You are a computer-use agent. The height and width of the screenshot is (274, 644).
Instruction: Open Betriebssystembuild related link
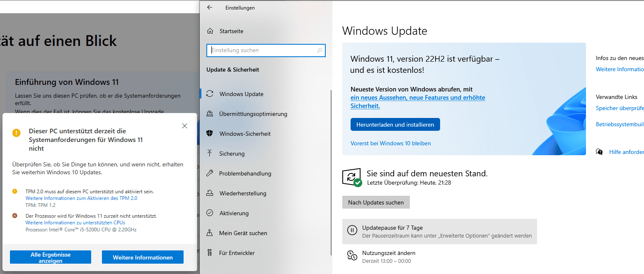[620, 124]
